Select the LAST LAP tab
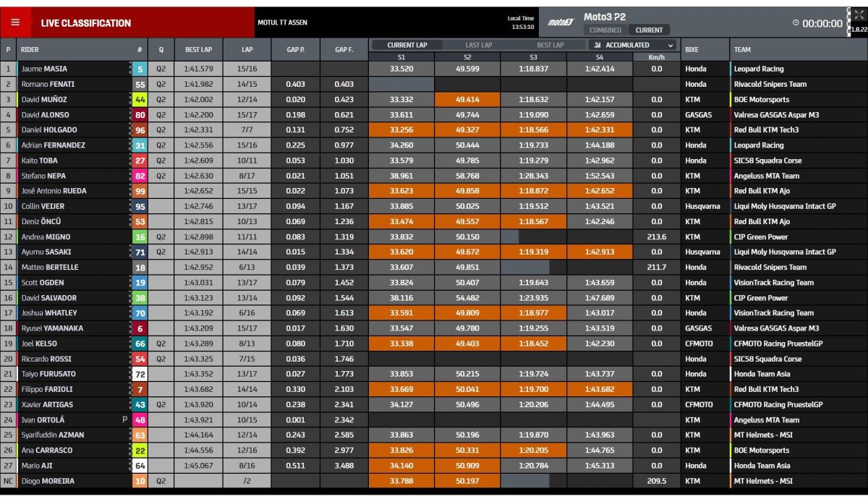Viewport: 868px width, 499px height. (x=478, y=45)
